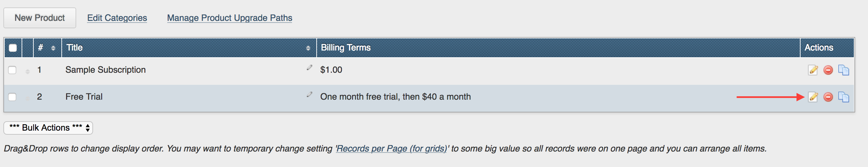Duplicate the Free Trial product
This screenshot has height=167, width=868.
point(843,97)
